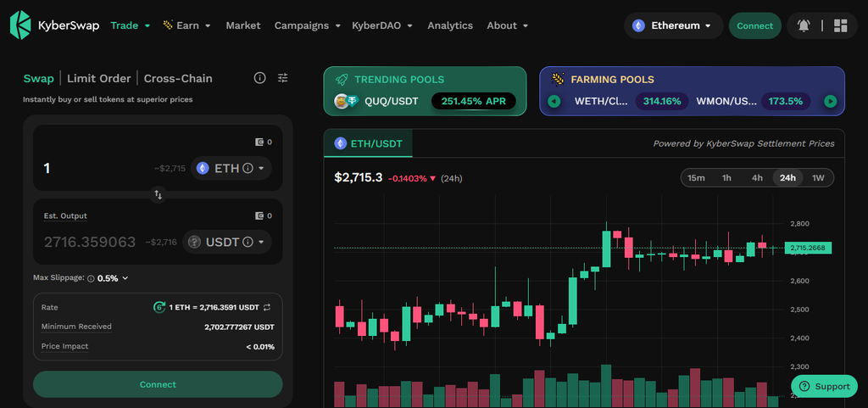Click the $2,715.3 price value

tap(359, 177)
